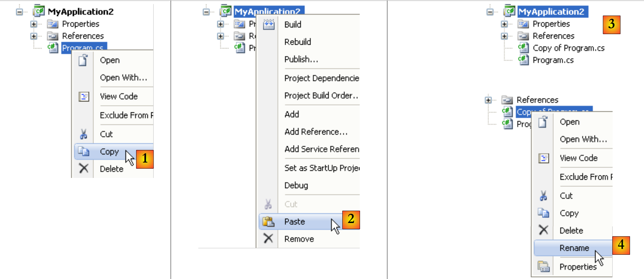Collapse the MyApplication2 project in the third tree
Image resolution: width=644 pixels, height=279 pixels.
point(490,12)
